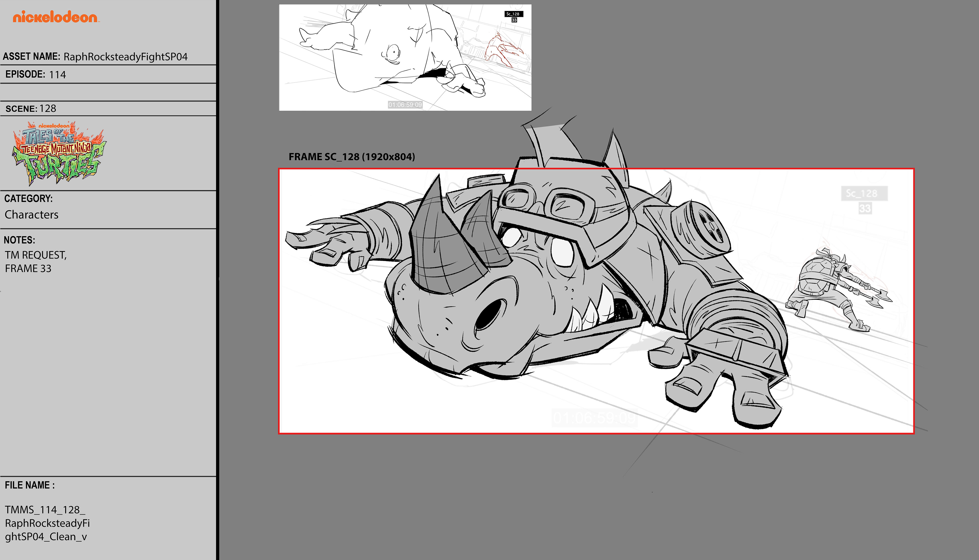The width and height of the screenshot is (979, 560).
Task: Click the Characters category text
Action: pos(32,215)
